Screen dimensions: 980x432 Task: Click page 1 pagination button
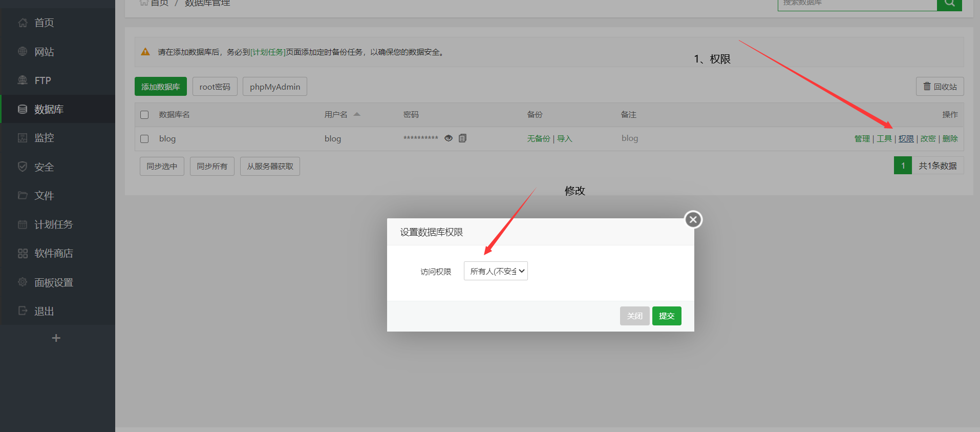[x=903, y=166]
